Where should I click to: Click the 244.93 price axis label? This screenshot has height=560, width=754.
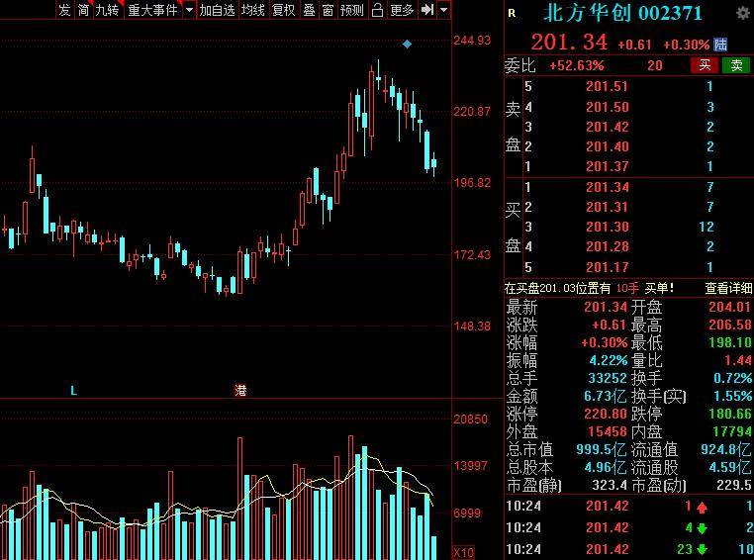click(x=472, y=41)
